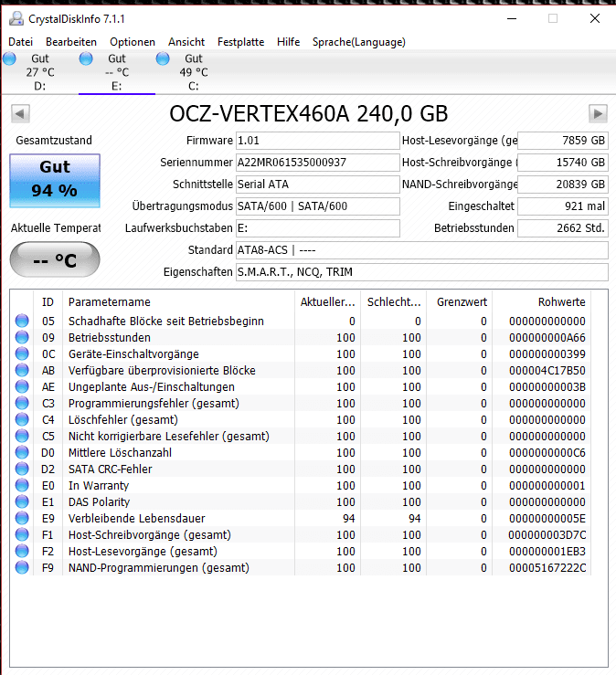
Task: Open the Hilfe menu
Action: [x=289, y=42]
